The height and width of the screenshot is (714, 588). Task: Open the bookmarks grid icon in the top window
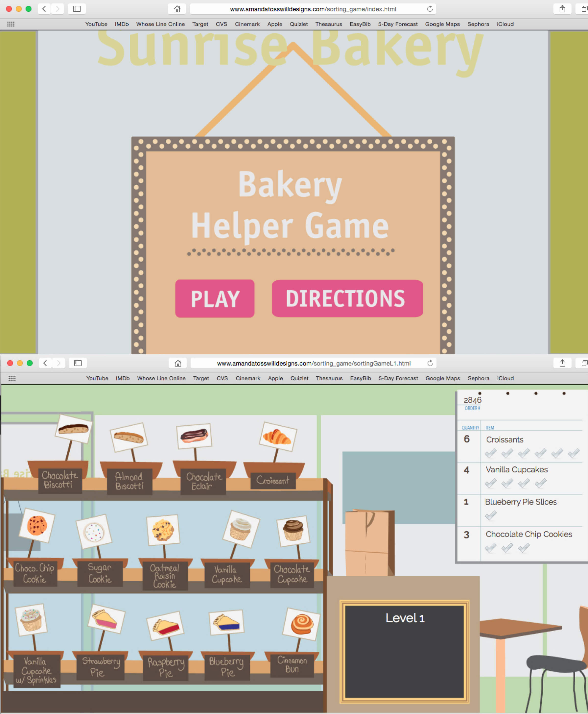point(11,24)
